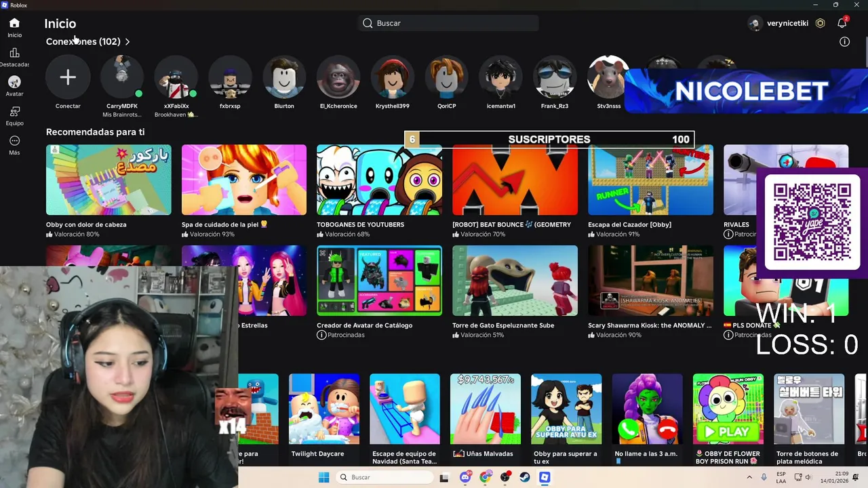
Task: Open Escape de equipo de Navidad game
Action: coord(405,409)
